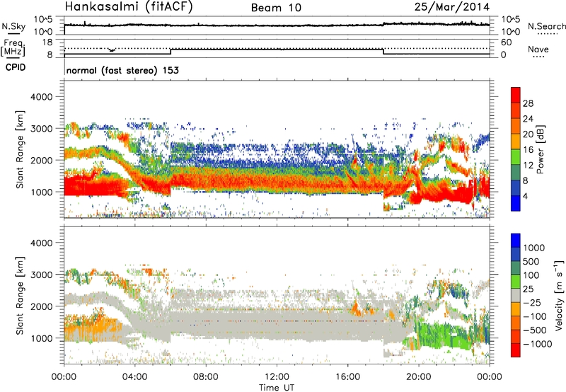Click the '3000' tick on the power panel axis

41,129
